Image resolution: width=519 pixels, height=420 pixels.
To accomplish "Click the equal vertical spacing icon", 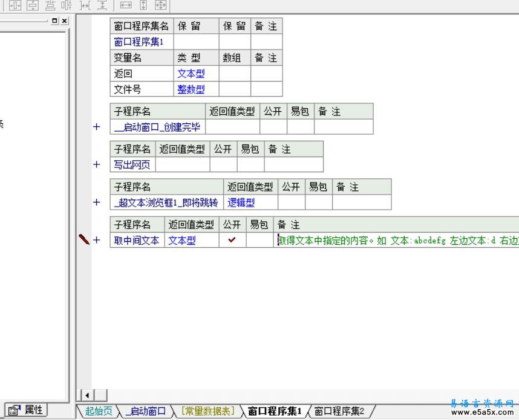I will coord(50,5).
